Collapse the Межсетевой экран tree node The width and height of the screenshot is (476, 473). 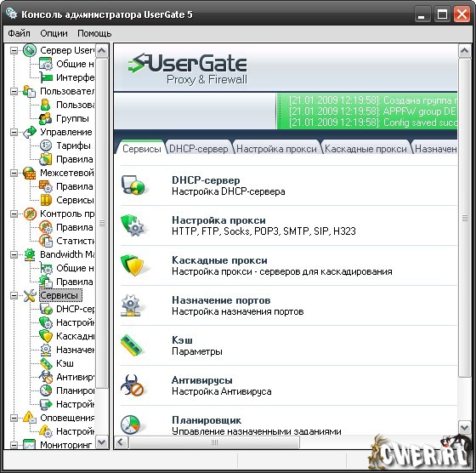[x=14, y=173]
